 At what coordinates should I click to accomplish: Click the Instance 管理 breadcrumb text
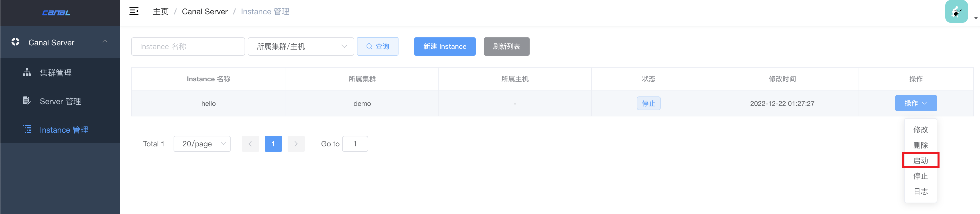click(265, 11)
